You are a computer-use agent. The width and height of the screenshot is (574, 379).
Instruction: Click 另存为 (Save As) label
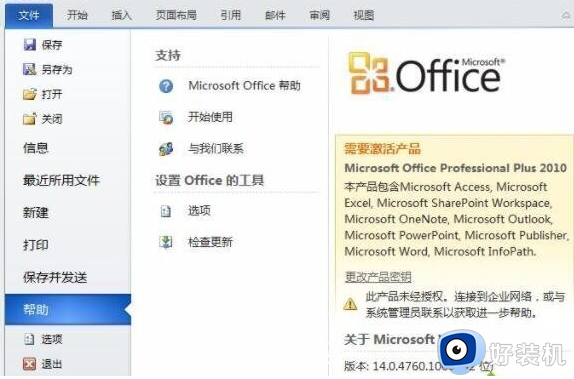tap(57, 70)
